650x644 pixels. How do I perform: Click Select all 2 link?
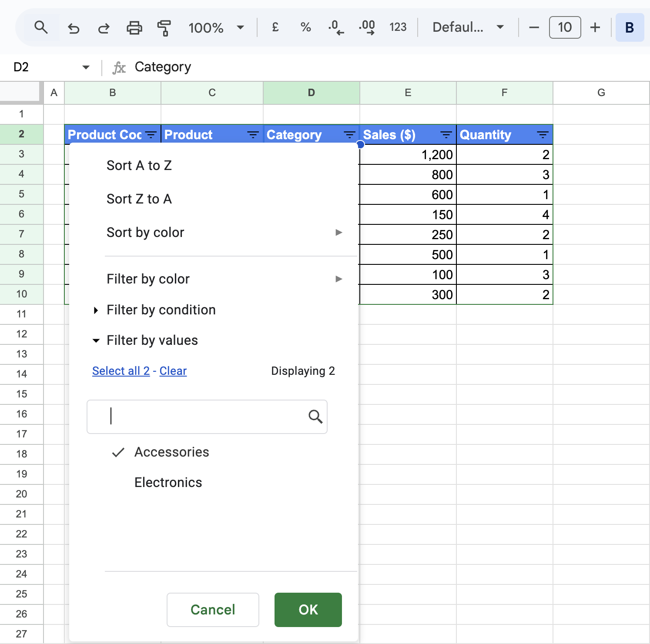tap(121, 371)
